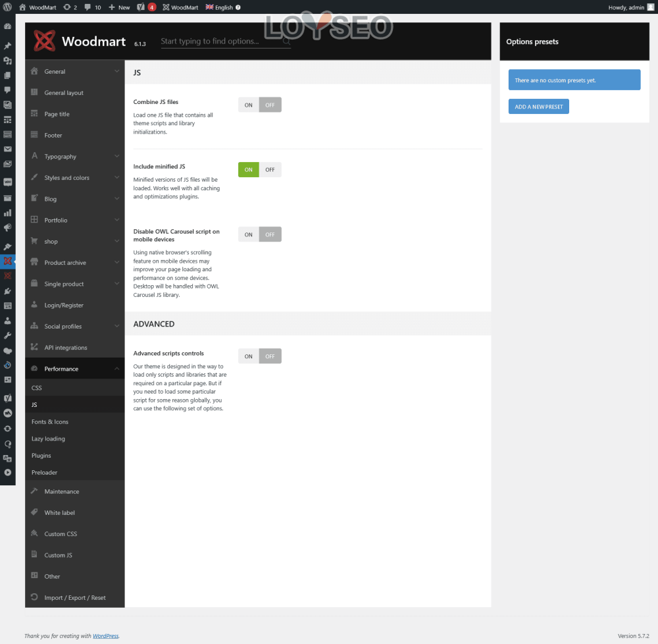Turn ON Combine JS files
This screenshot has height=644, width=658.
249,105
